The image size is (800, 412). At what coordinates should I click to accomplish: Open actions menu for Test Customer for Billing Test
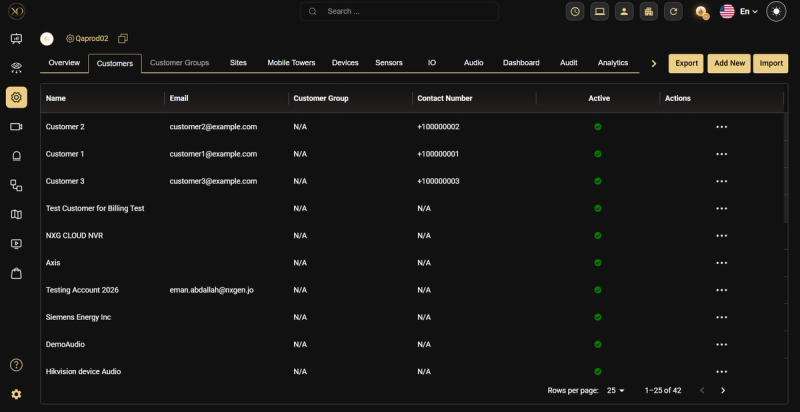(721, 209)
